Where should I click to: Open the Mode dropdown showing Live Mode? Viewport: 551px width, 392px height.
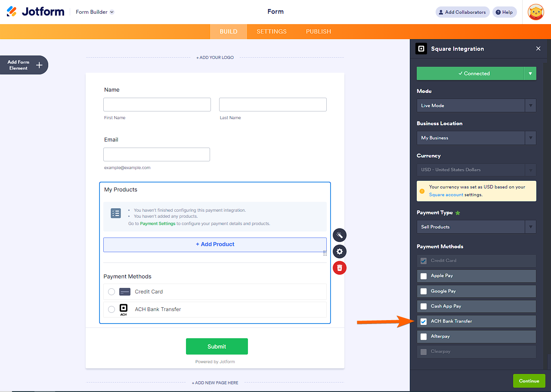pyautogui.click(x=477, y=105)
